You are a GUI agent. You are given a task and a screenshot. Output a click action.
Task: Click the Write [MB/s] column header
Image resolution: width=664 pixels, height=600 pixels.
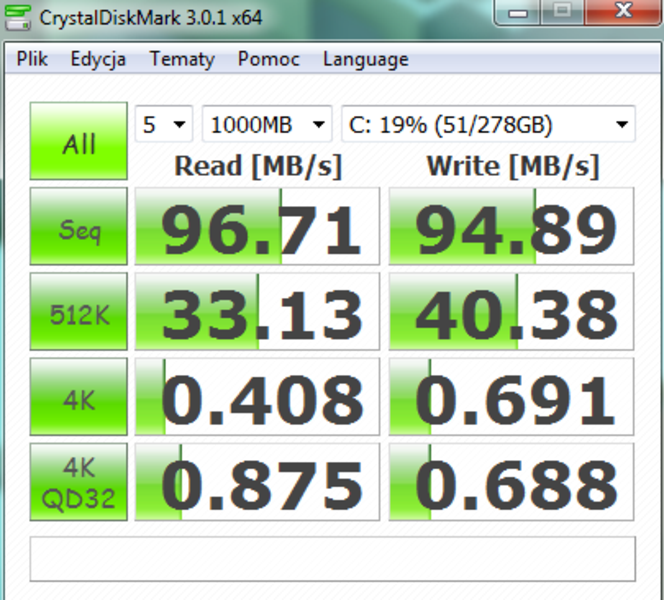click(512, 166)
